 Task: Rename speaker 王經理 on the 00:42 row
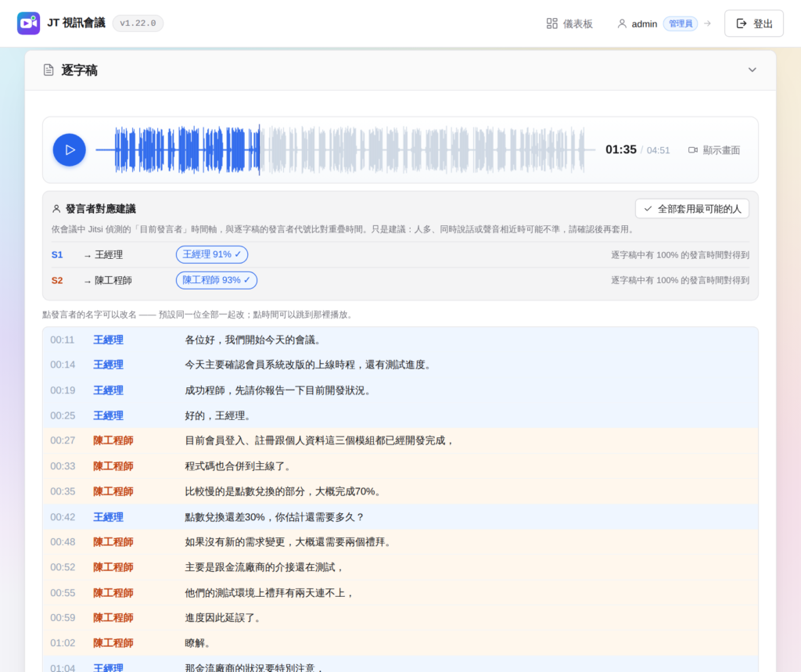click(x=108, y=517)
